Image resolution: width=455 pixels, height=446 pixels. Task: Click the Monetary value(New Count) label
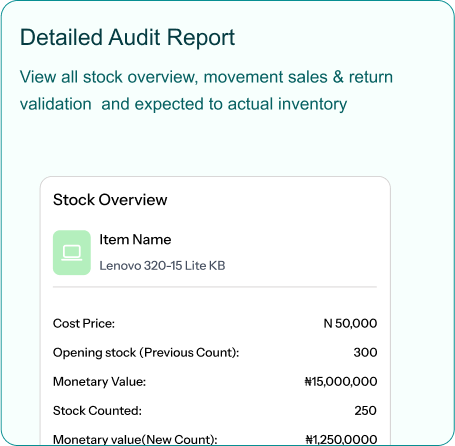[x=135, y=439]
